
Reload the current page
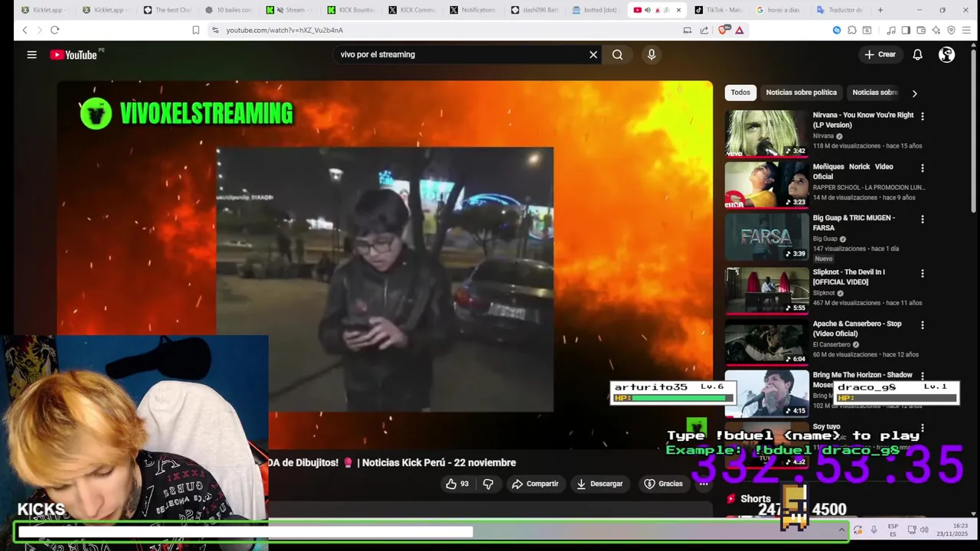click(x=54, y=30)
